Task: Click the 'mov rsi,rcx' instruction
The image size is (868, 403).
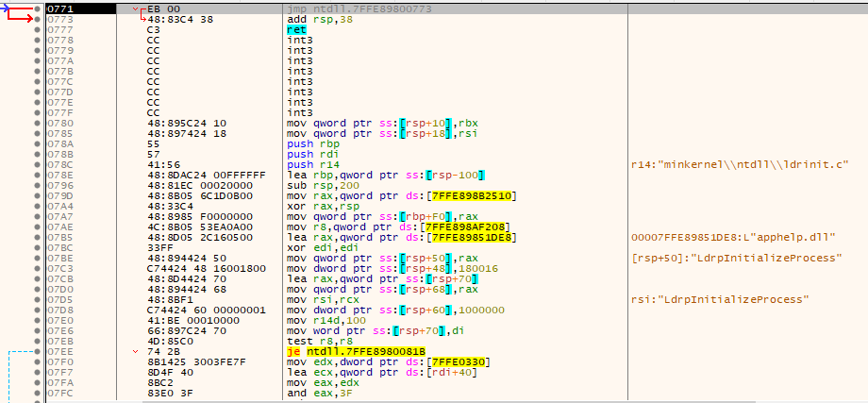Action: (x=322, y=299)
